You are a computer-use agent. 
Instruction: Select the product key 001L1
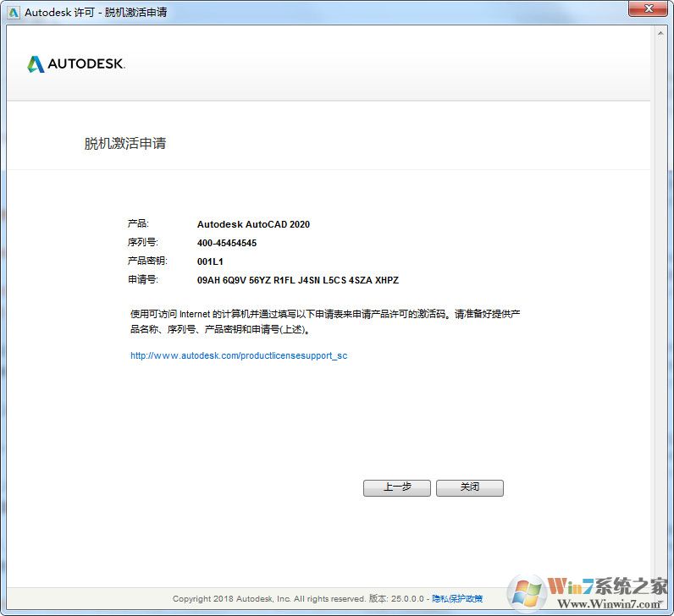click(210, 261)
